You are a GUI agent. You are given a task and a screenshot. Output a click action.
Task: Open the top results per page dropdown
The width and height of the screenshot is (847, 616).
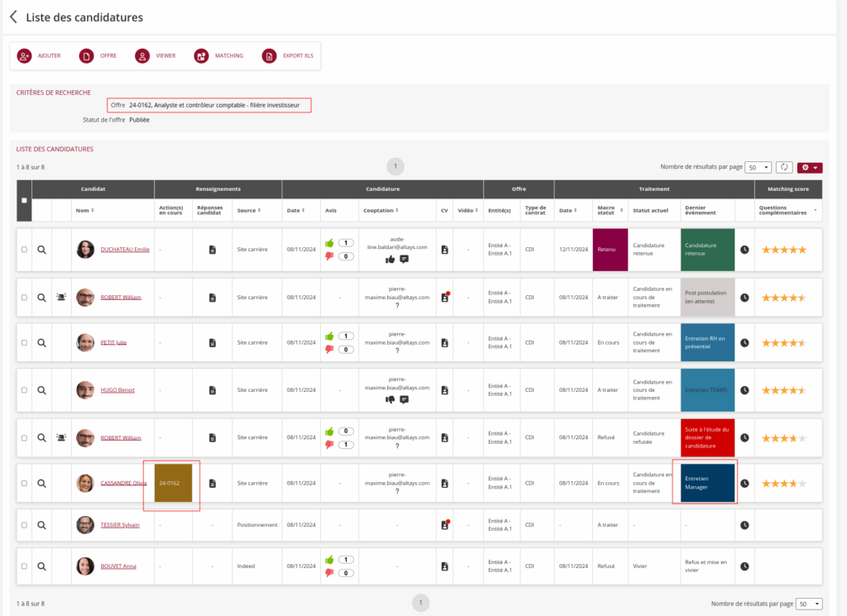tap(758, 167)
